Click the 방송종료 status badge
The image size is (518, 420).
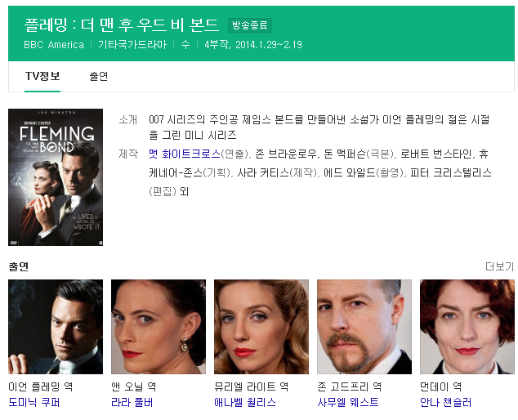250,25
